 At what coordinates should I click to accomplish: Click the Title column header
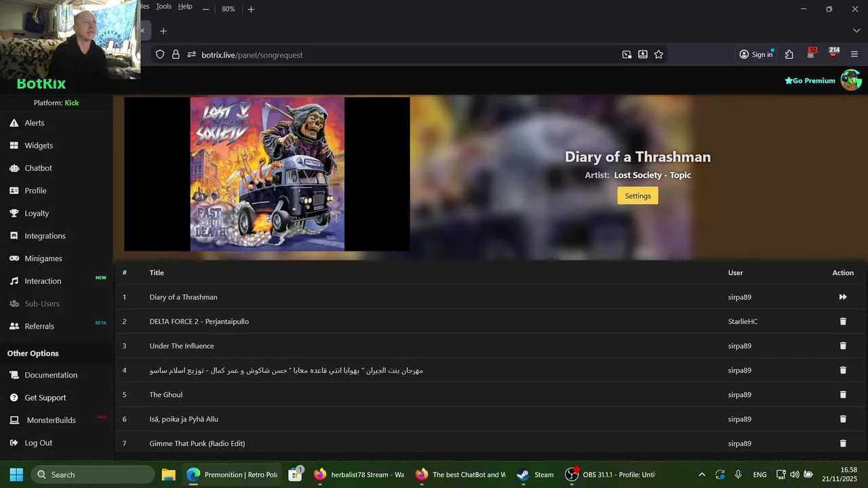point(157,272)
